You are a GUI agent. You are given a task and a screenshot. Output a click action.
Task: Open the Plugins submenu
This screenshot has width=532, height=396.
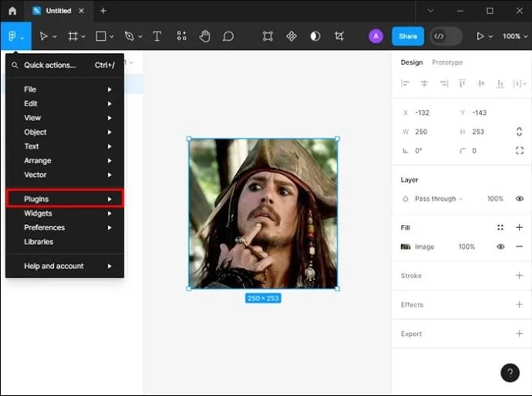(x=65, y=199)
